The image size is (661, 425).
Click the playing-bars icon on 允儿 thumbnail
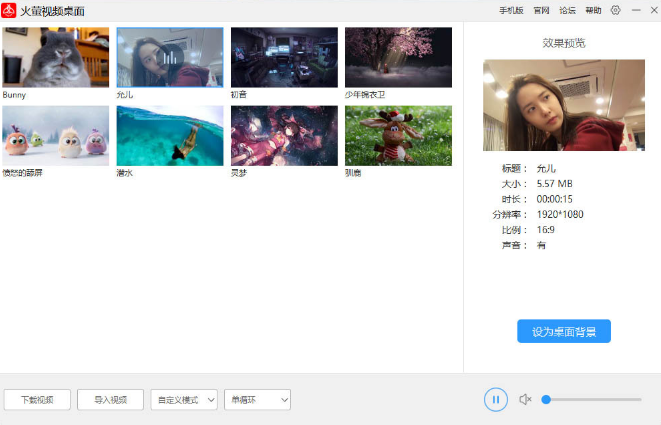pos(170,57)
